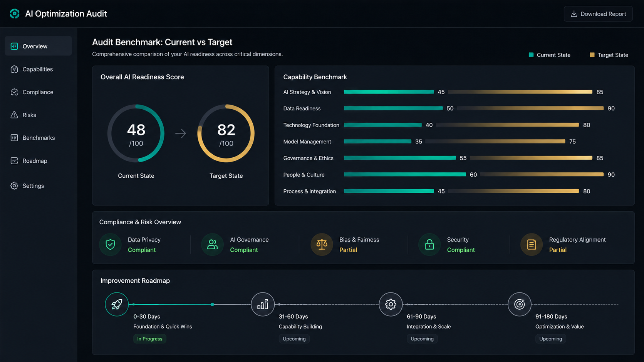Click the Overview sidebar icon
Image resolution: width=644 pixels, height=362 pixels.
pos(14,46)
